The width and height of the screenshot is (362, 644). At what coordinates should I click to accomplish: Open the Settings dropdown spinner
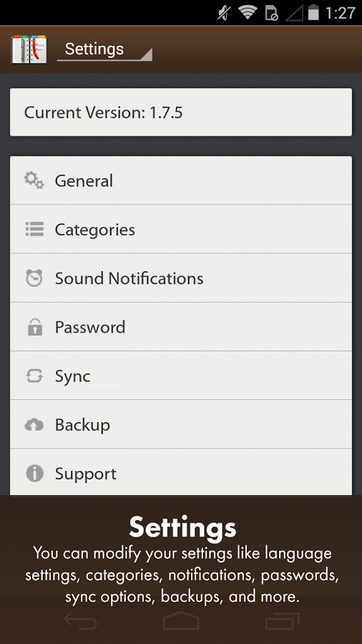tap(104, 49)
